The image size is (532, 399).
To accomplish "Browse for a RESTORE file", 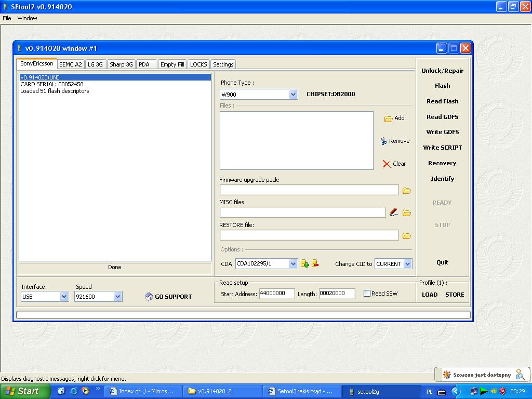I will click(407, 235).
